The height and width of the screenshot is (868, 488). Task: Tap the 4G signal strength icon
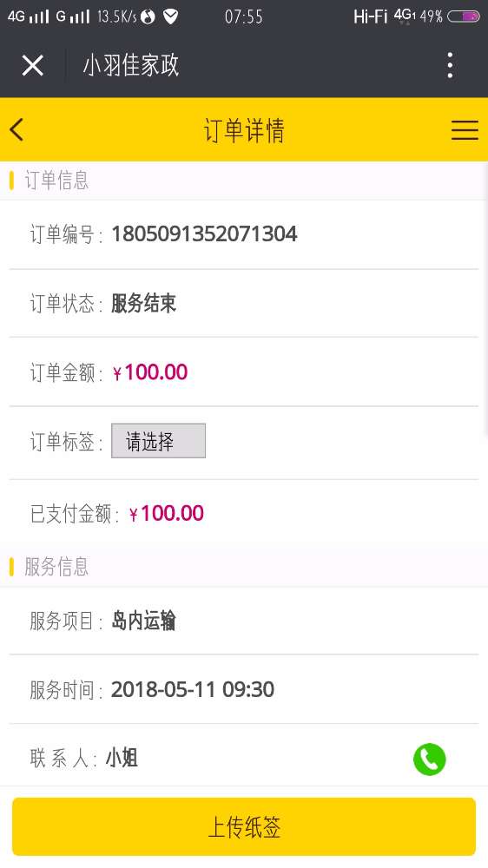[x=29, y=16]
